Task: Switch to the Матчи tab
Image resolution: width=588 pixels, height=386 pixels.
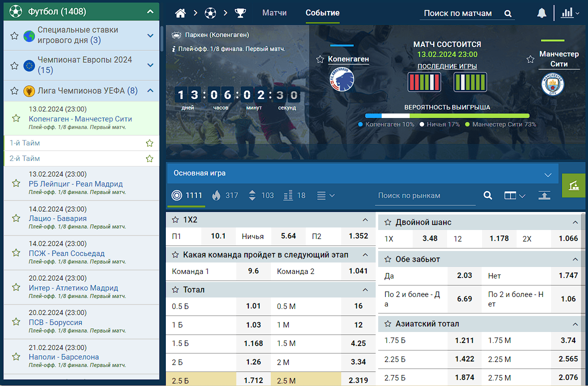Action: click(274, 13)
